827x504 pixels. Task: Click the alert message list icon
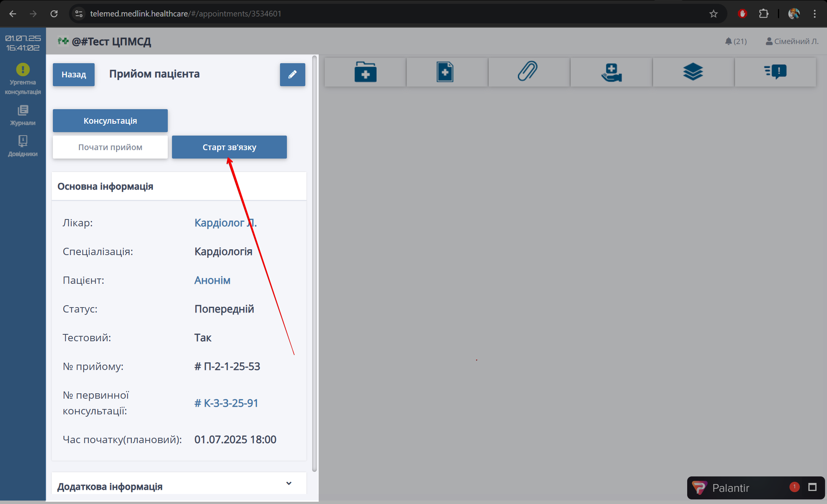pyautogui.click(x=775, y=72)
